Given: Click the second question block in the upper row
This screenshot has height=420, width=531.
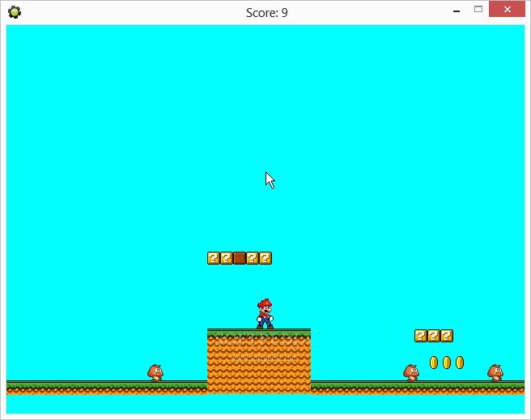Looking at the screenshot, I should point(226,258).
